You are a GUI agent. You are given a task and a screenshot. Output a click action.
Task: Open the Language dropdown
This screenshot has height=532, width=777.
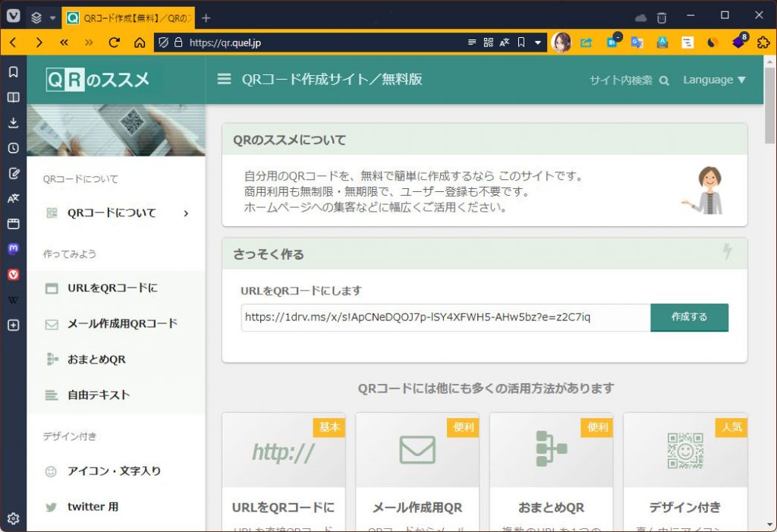(714, 79)
